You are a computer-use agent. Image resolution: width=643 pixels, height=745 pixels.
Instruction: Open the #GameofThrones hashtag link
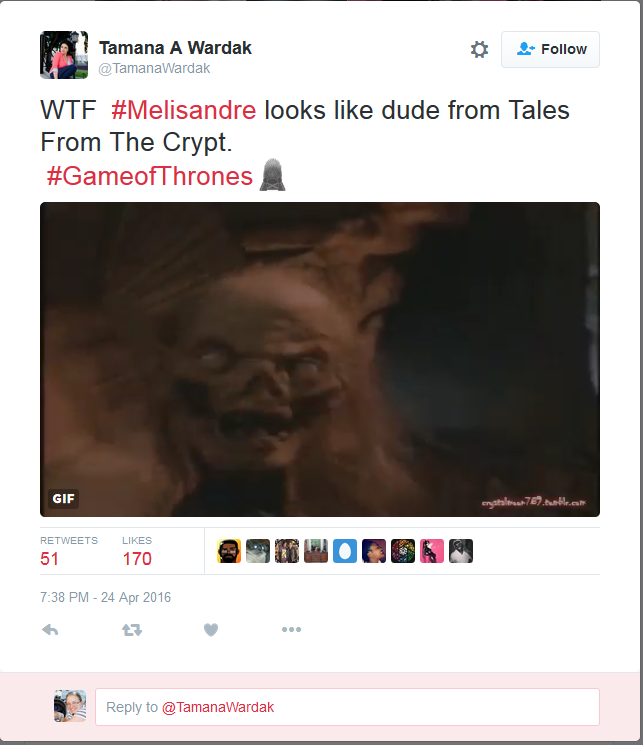coord(150,176)
